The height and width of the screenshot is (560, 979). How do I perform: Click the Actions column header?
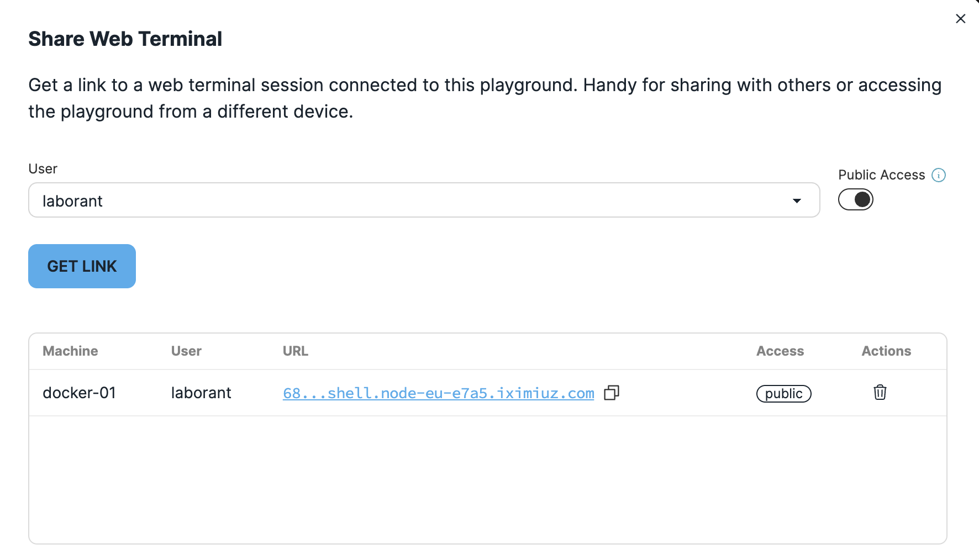pos(886,351)
